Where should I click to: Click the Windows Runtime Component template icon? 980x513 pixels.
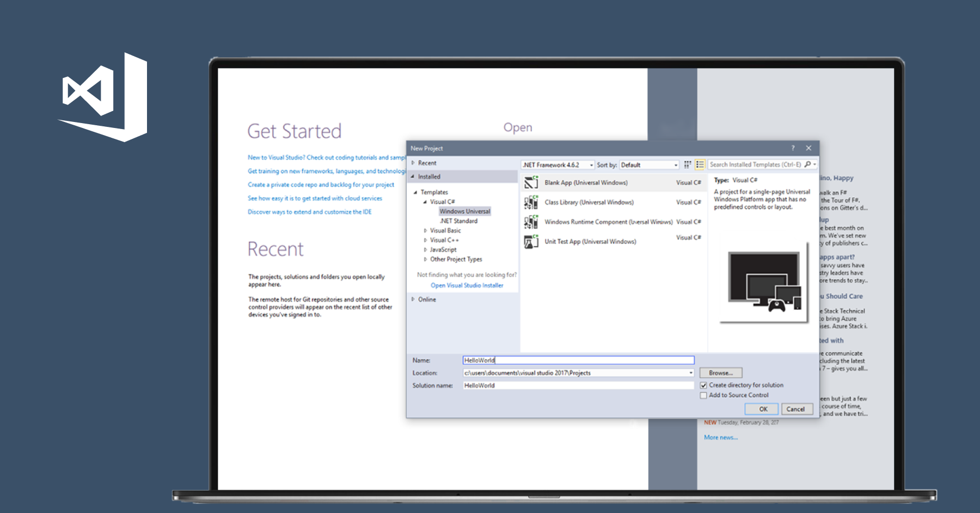[x=531, y=222]
